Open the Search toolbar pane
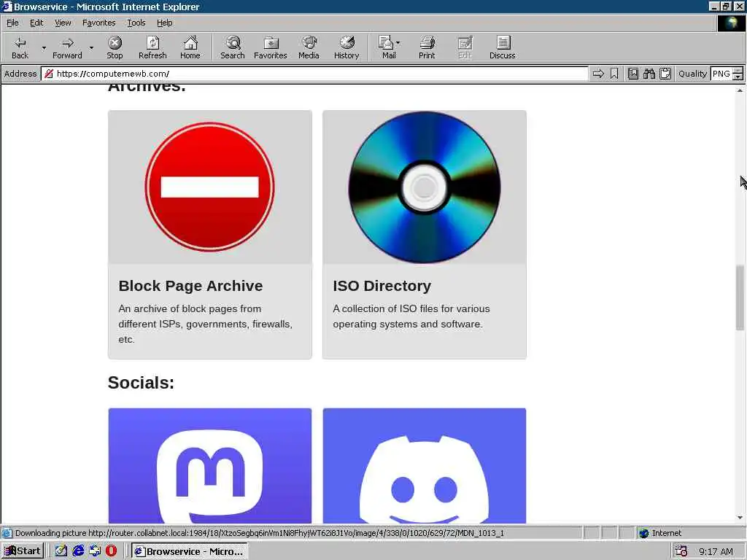The image size is (747, 560). tap(233, 47)
